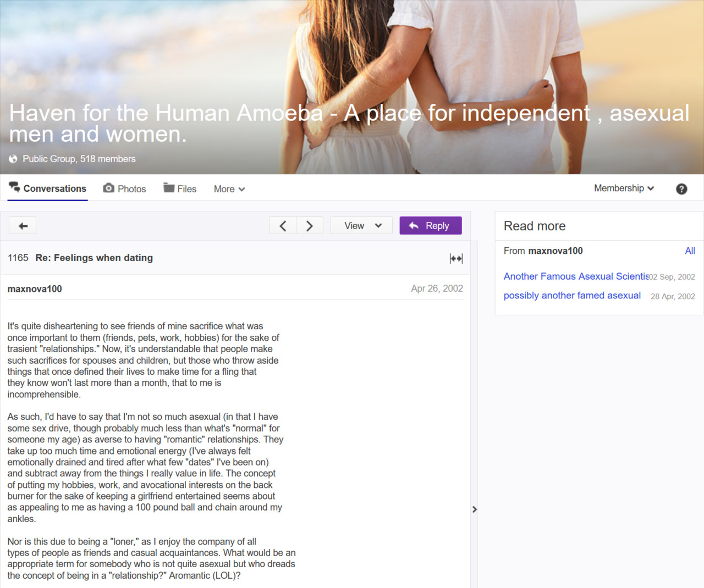Click the help question mark icon
Viewport: 704px width, 588px height.
681,189
